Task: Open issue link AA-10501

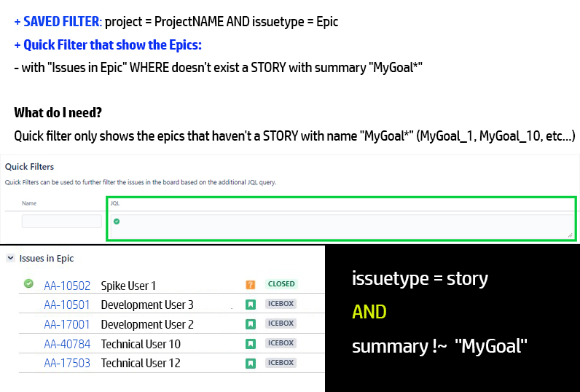Action: pyautogui.click(x=67, y=305)
